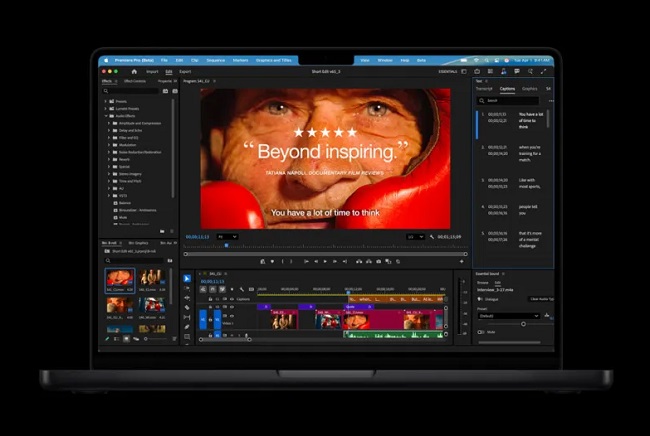Click the Home icon in the header bar

point(134,72)
